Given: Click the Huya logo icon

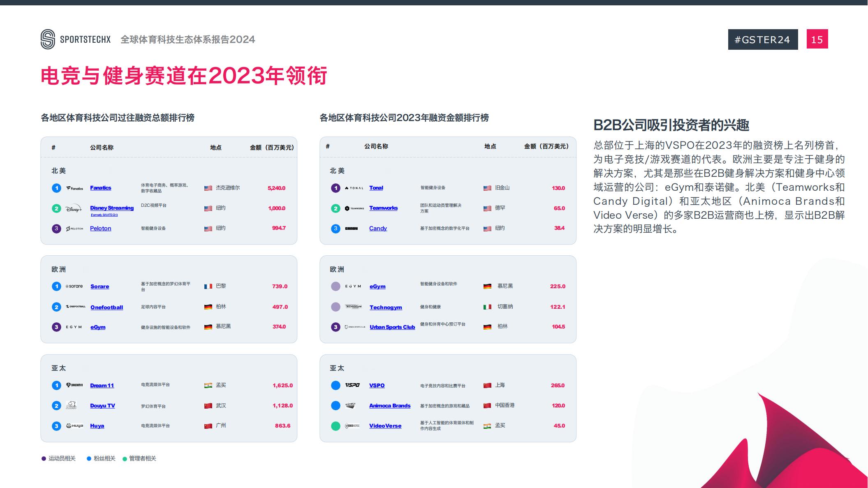Looking at the screenshot, I should (x=74, y=426).
